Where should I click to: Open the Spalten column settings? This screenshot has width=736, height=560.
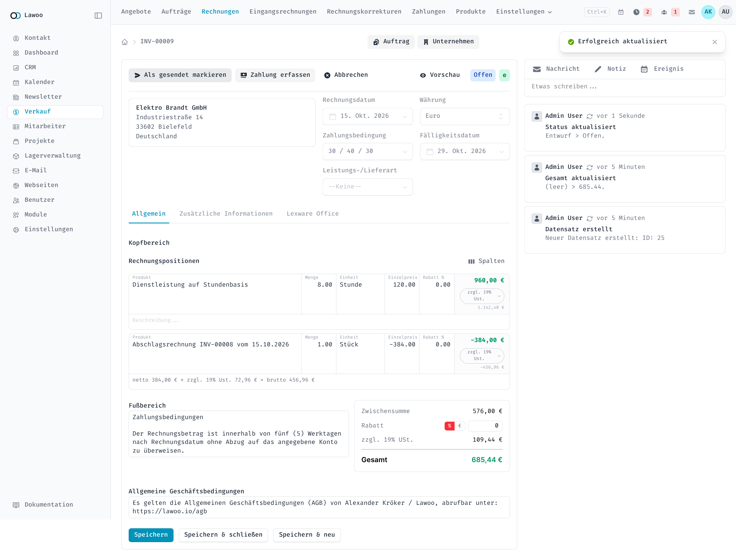[486, 261]
